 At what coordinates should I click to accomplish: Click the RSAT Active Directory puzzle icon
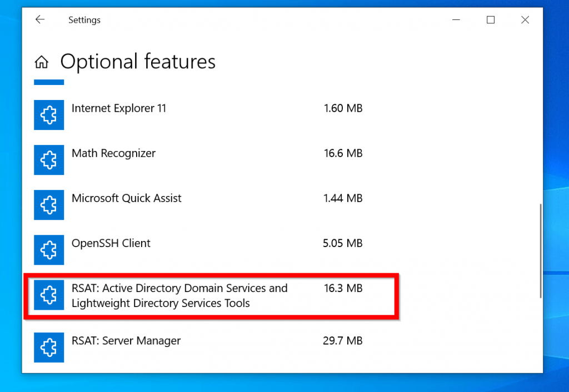coord(49,295)
